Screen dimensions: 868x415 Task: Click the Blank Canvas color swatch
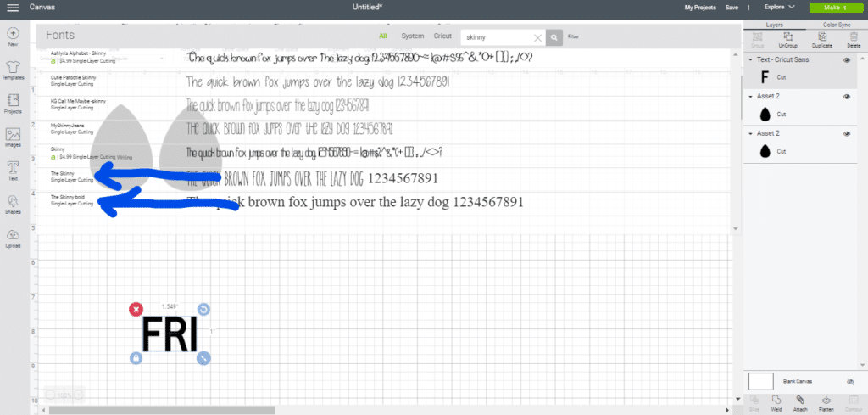[x=760, y=381]
